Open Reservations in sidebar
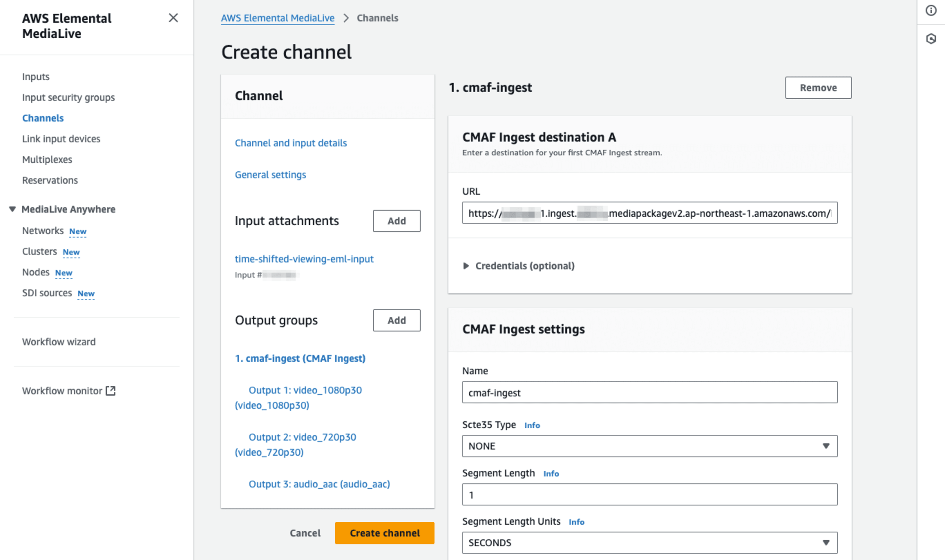Screen dimensions: 945x560 coord(50,180)
